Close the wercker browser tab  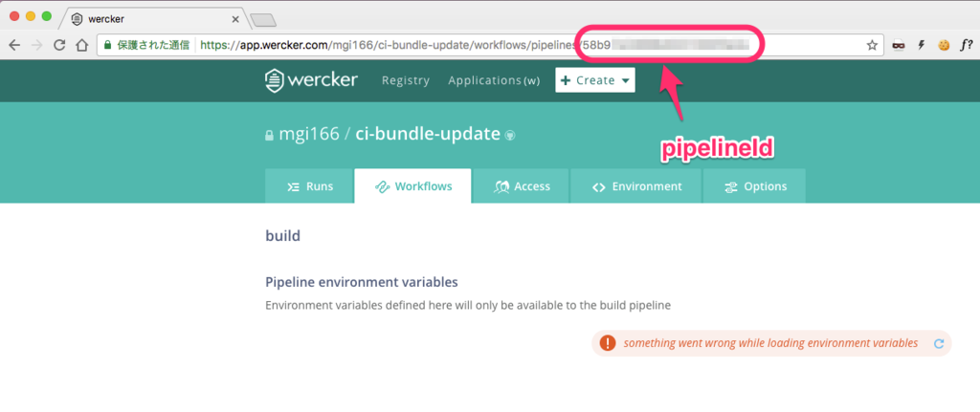point(235,19)
